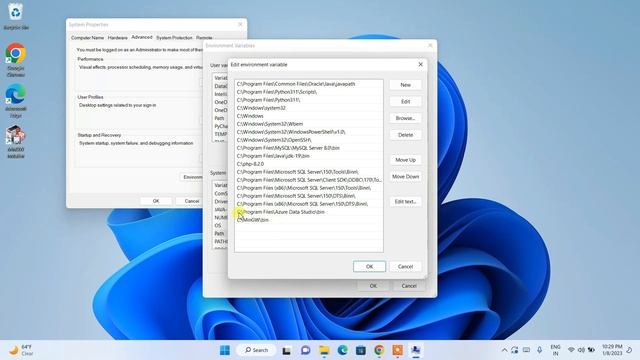Open the battery tray icon
The width and height of the screenshot is (640, 360).
coord(591,350)
